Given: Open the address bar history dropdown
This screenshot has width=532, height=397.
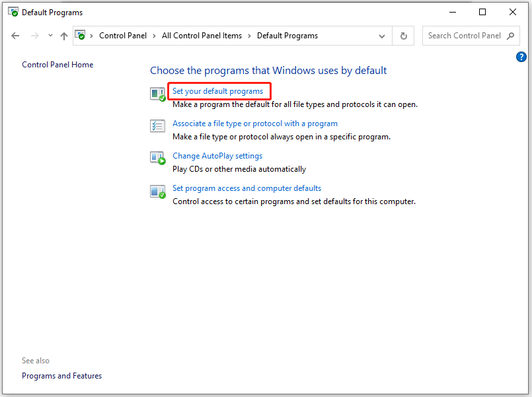Looking at the screenshot, I should pyautogui.click(x=382, y=36).
